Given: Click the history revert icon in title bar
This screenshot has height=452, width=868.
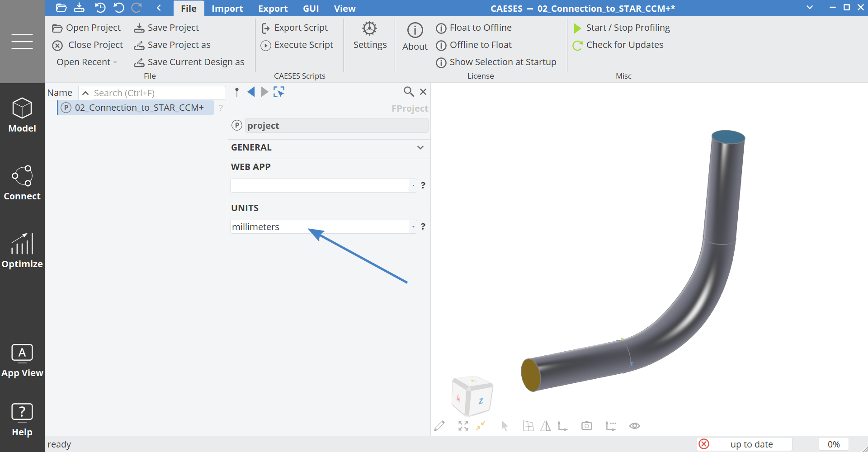Looking at the screenshot, I should click(x=100, y=8).
